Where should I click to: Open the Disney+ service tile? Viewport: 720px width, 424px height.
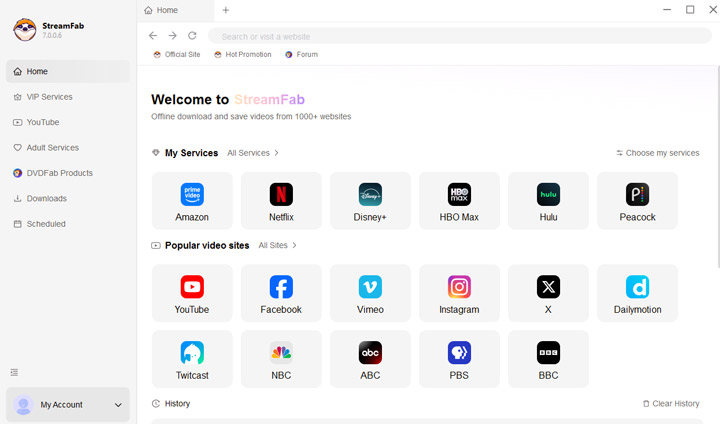click(x=370, y=201)
